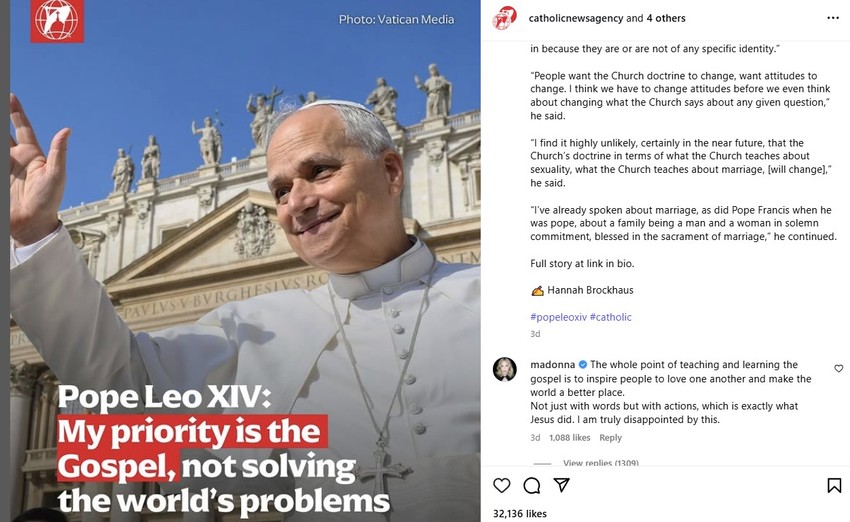This screenshot has height=522, width=850.
Task: Open the #catholic hashtag
Action: point(610,317)
